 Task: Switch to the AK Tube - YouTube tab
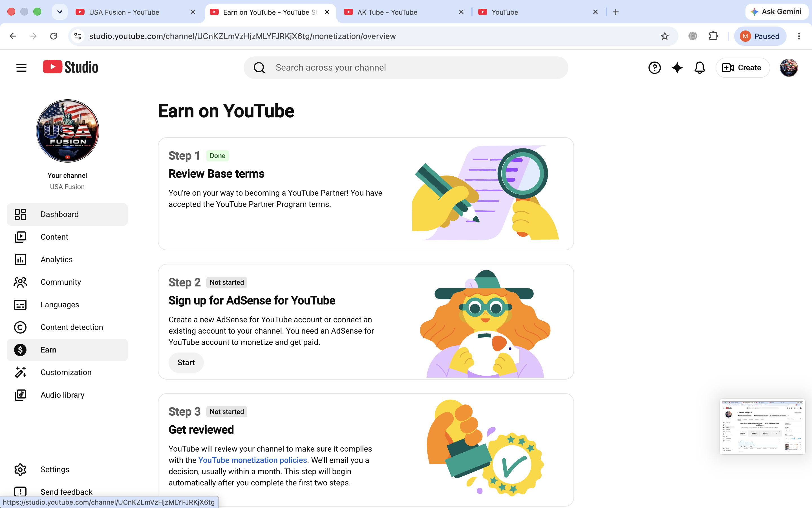click(404, 12)
